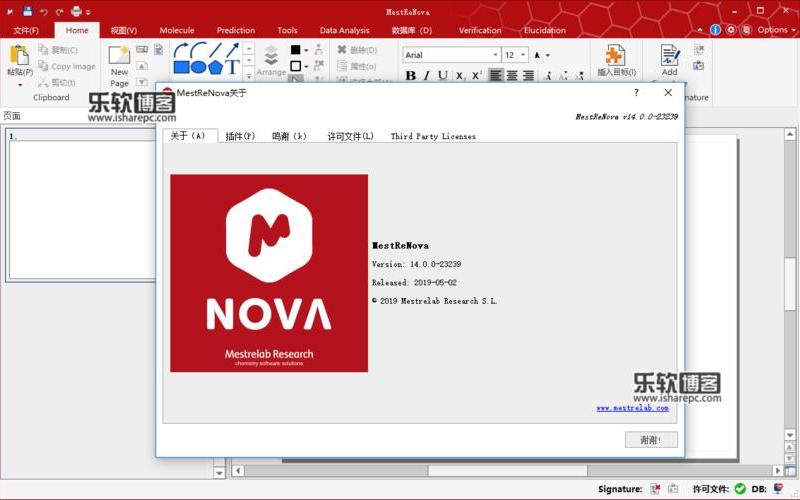Switch to the Verification ribbon tab
The image size is (800, 500).
click(480, 30)
